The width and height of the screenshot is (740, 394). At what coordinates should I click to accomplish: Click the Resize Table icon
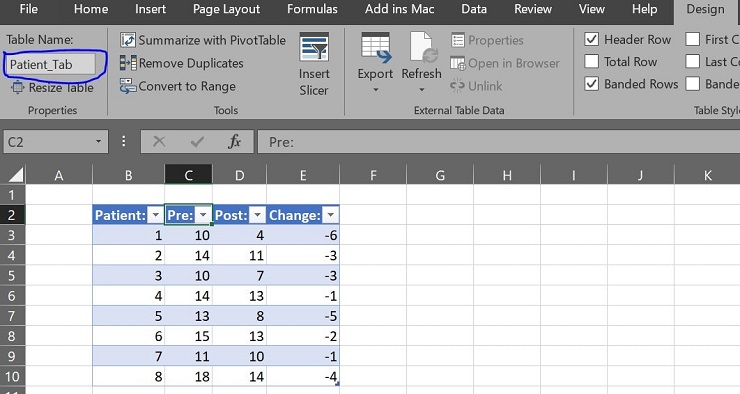point(17,87)
